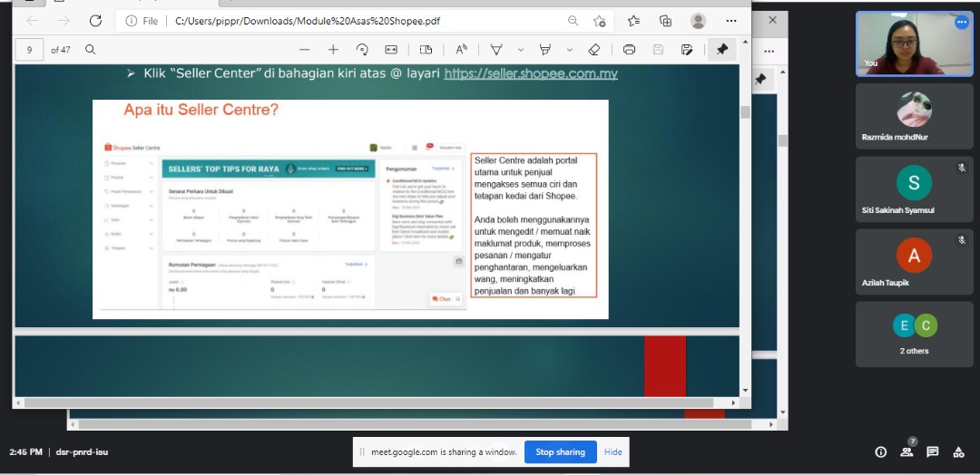
Task: Fit PDF to page width
Action: (x=391, y=50)
